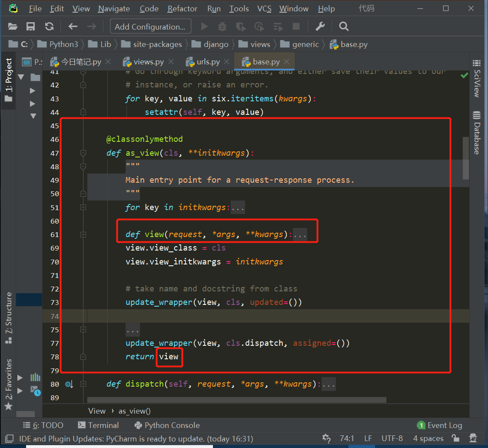Open the Refactor menu
488x448 pixels.
tap(183, 9)
